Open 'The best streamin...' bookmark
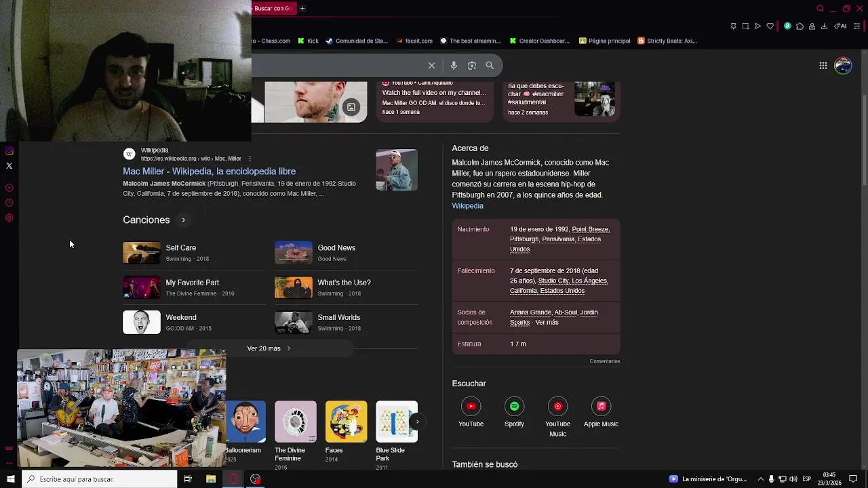The height and width of the screenshot is (488, 868). coord(470,41)
